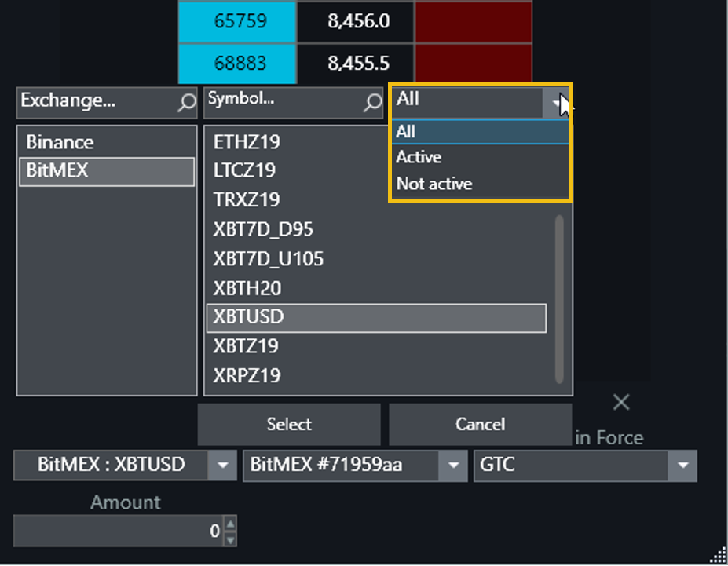Click the symbol list scrollbar
The height and width of the screenshot is (566, 728).
pos(559,299)
